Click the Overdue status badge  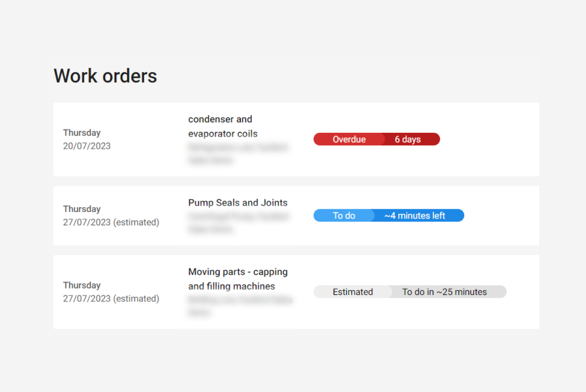349,139
